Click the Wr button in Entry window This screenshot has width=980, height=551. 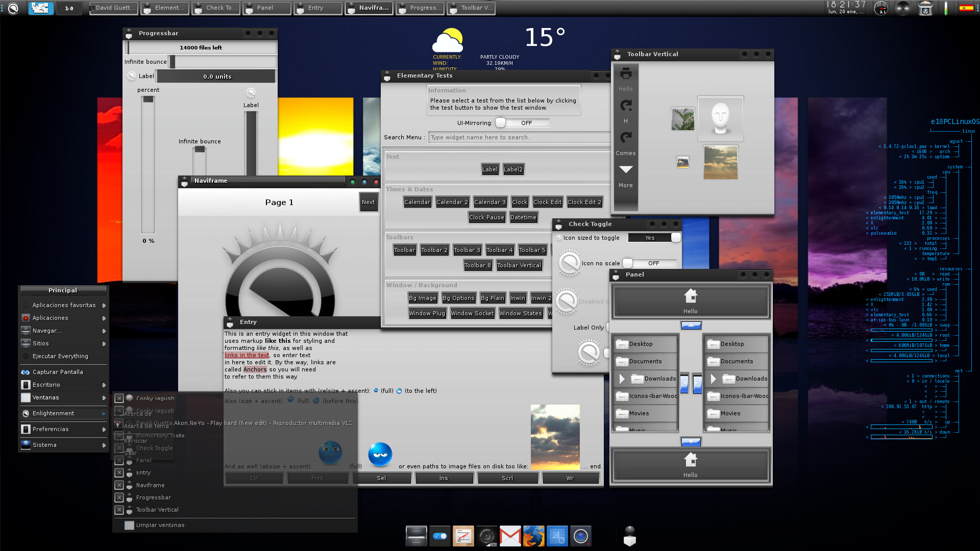570,478
